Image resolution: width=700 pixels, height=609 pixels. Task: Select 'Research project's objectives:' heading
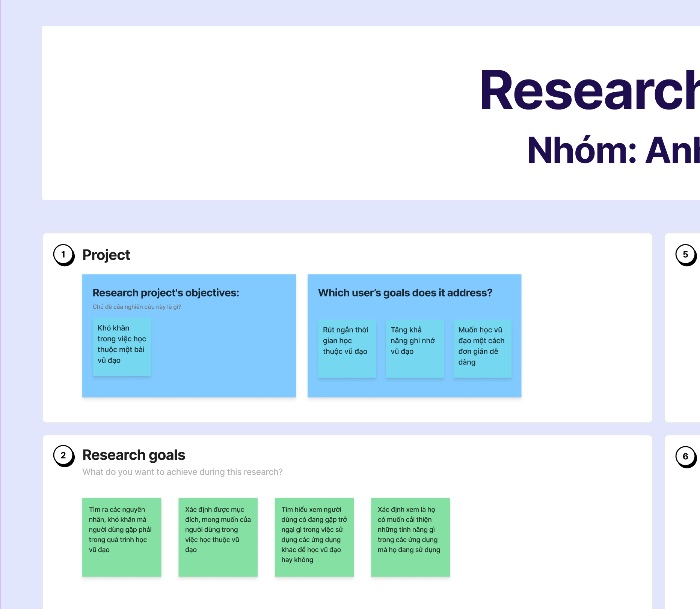click(166, 292)
